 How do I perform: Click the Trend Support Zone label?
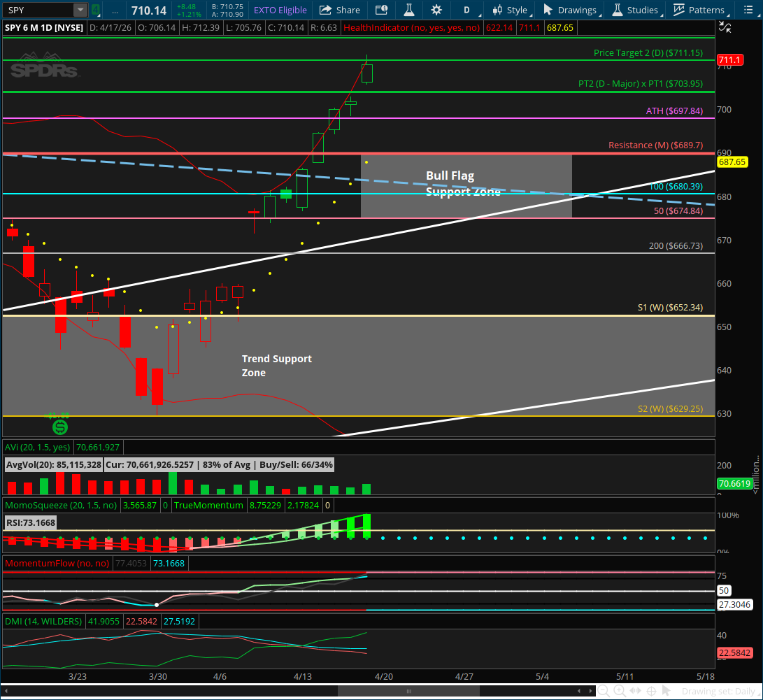276,365
